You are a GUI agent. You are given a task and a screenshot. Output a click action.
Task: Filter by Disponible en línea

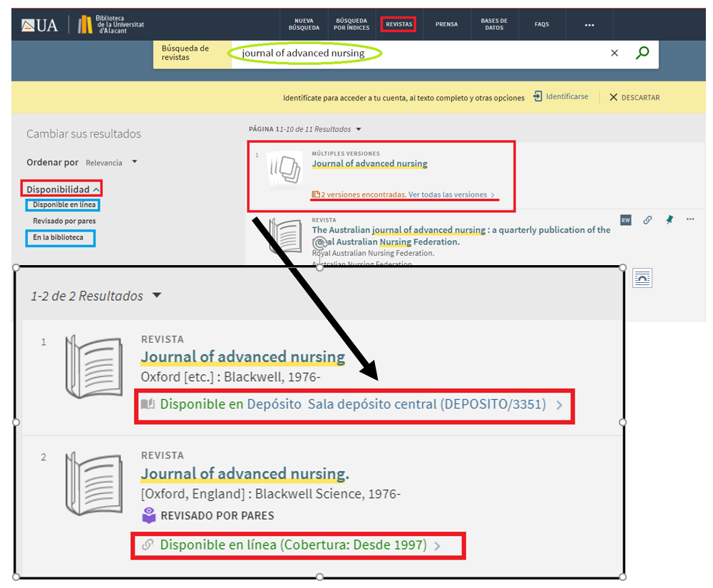tap(62, 205)
